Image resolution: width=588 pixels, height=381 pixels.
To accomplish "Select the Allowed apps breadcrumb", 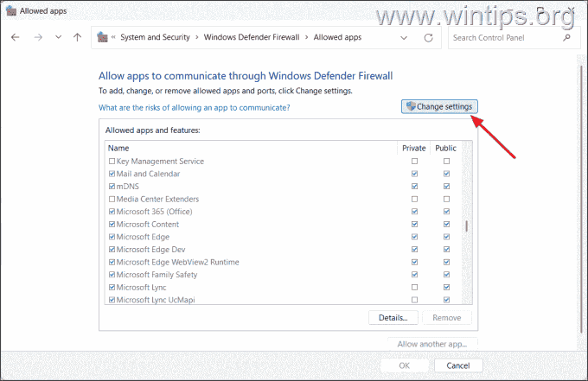I will (x=337, y=37).
